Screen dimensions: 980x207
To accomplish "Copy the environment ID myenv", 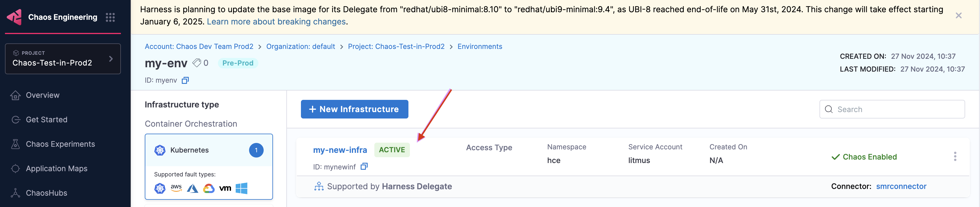I will 185,80.
